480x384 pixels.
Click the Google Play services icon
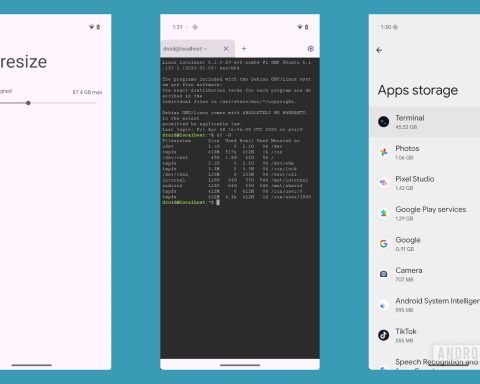pyautogui.click(x=384, y=213)
